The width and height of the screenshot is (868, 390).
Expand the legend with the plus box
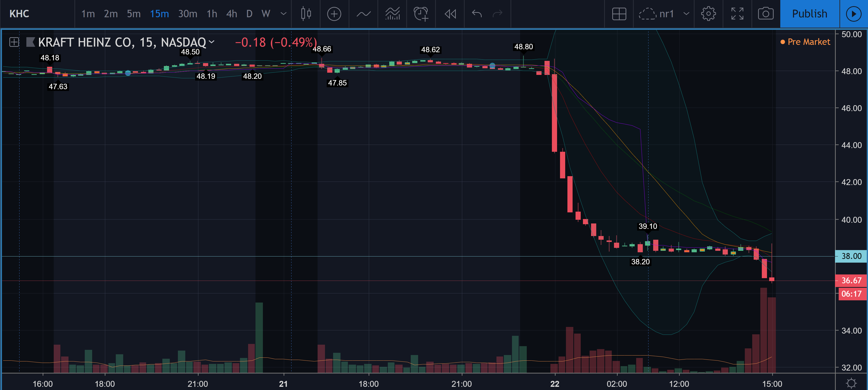pos(14,42)
